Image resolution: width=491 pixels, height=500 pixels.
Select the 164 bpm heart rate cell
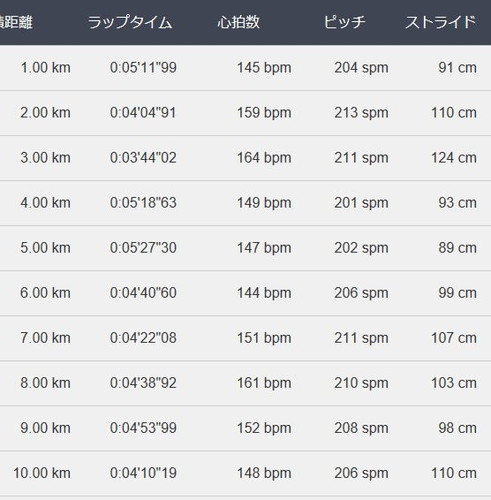pos(264,158)
